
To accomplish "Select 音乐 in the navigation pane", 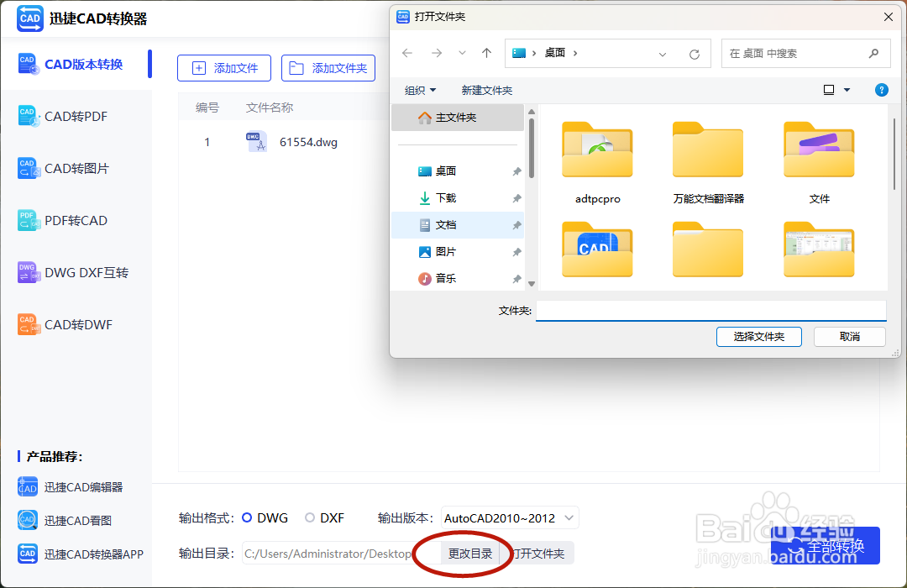I will [x=458, y=278].
